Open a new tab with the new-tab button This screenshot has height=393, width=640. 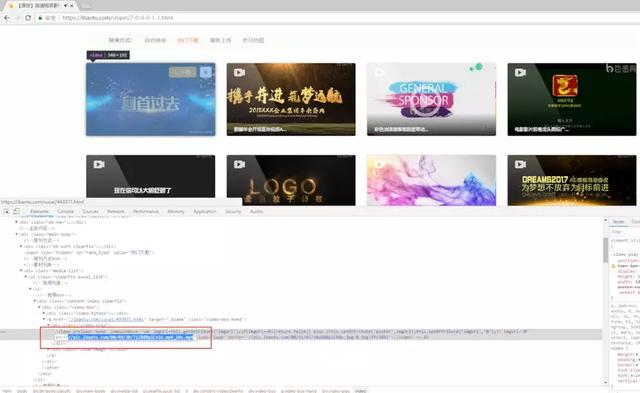coord(86,6)
